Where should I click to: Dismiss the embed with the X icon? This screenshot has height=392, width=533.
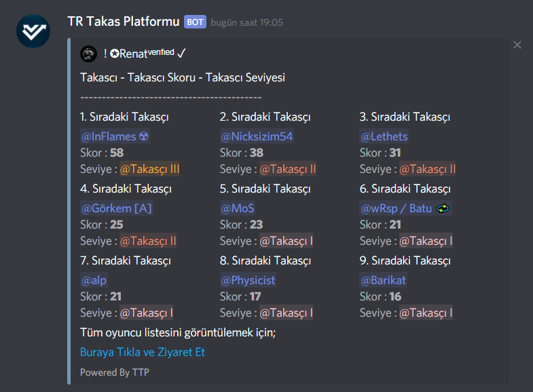click(517, 45)
